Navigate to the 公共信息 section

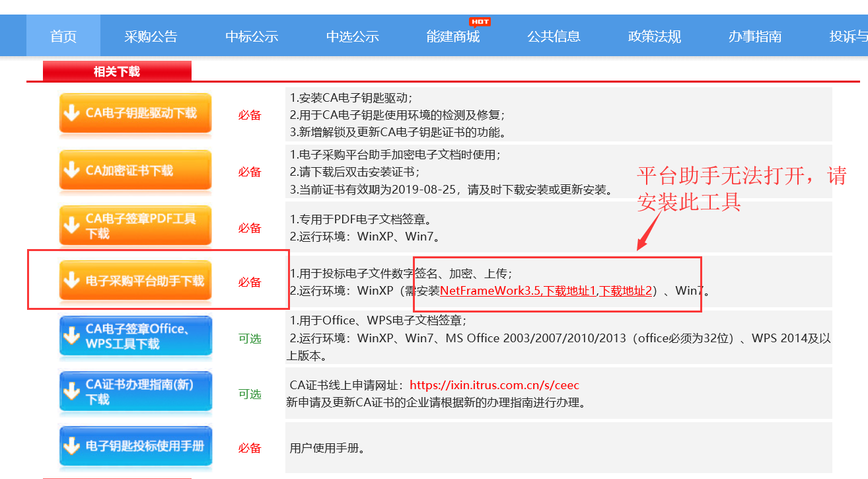[x=554, y=37]
